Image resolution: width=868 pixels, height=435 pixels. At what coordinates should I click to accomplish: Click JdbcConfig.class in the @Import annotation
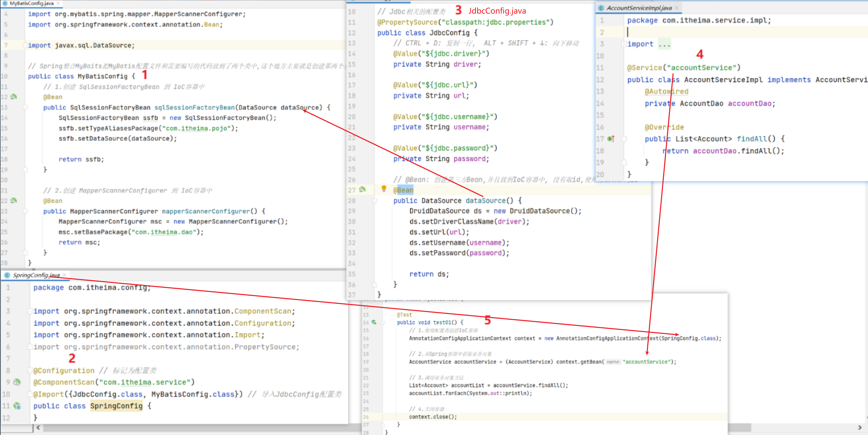pos(108,394)
